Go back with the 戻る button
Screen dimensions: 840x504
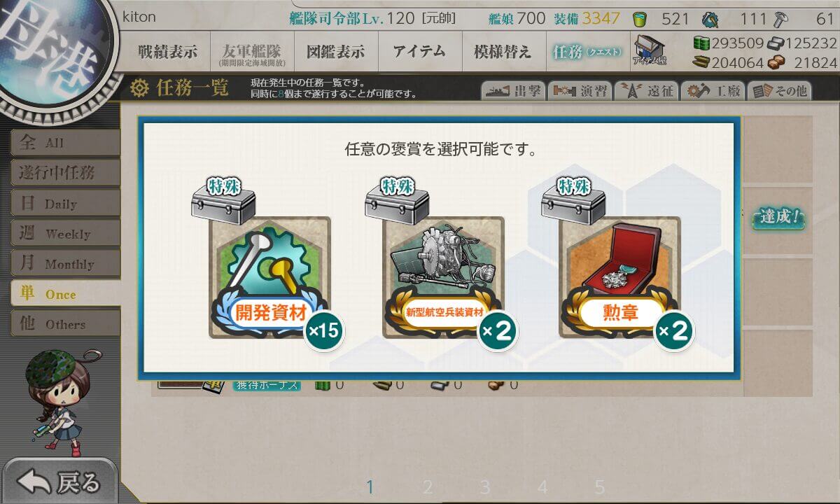click(x=59, y=482)
